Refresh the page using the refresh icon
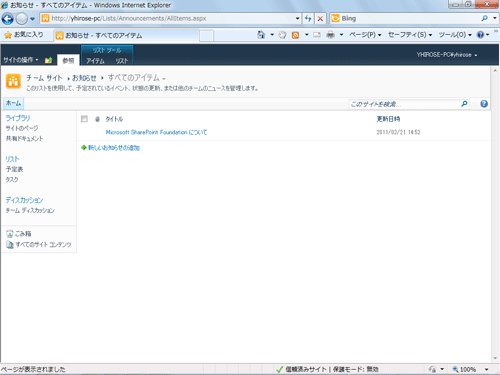The image size is (500, 375). pyautogui.click(x=308, y=19)
